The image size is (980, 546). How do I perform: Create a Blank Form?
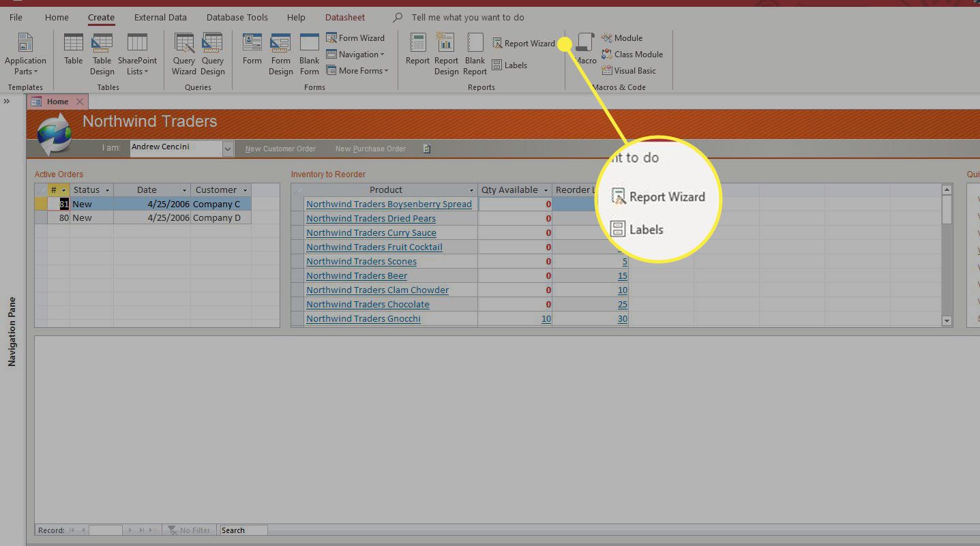310,54
